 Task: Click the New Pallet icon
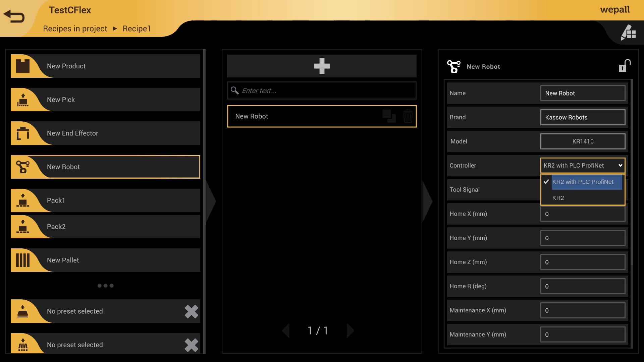[x=23, y=260]
